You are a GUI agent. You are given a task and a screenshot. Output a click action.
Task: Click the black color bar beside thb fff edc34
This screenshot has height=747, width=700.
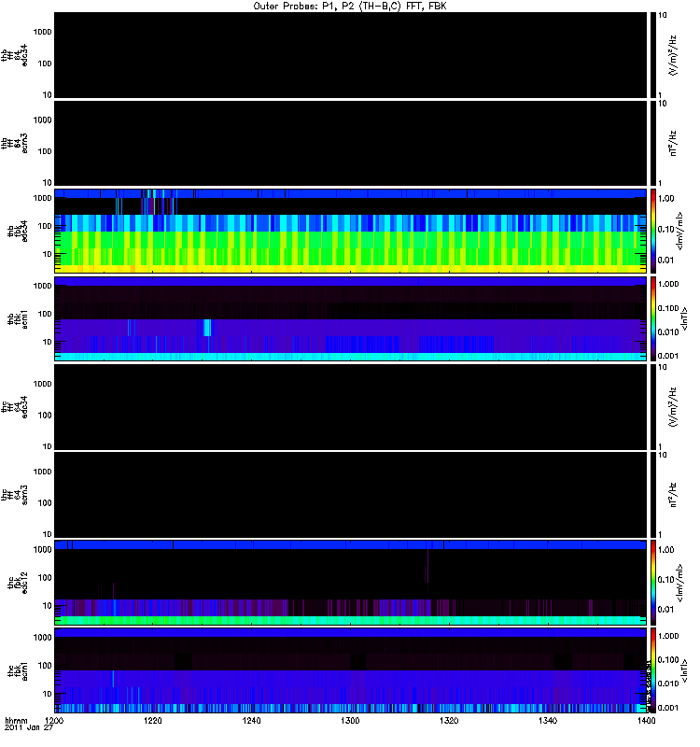(653, 55)
